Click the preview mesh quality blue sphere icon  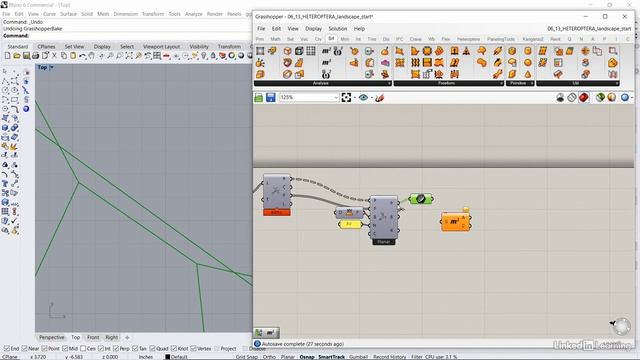pyautogui.click(x=624, y=98)
